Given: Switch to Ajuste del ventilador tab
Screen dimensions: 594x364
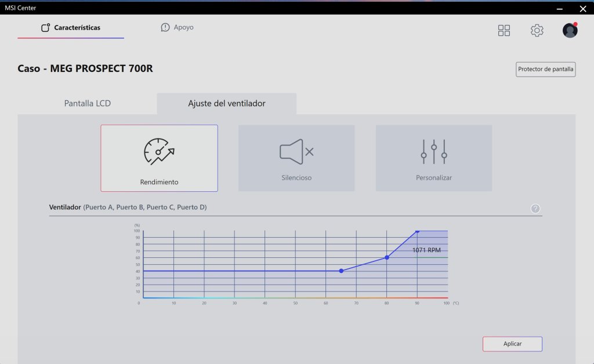Looking at the screenshot, I should (x=227, y=103).
